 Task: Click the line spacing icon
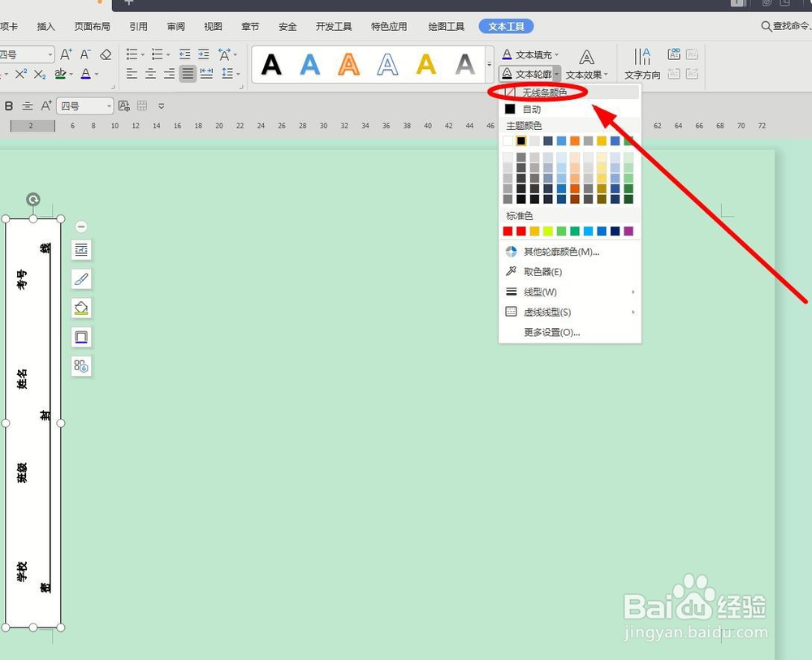click(x=227, y=74)
